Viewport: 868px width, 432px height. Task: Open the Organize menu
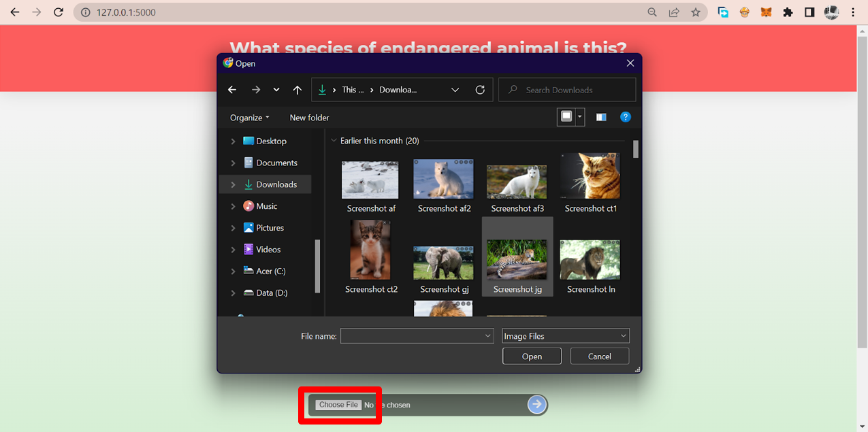click(x=248, y=117)
